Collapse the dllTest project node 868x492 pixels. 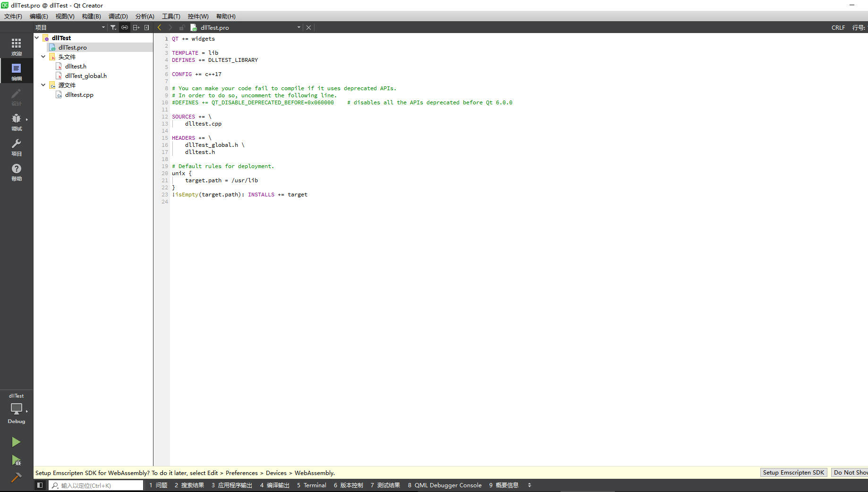[x=37, y=38]
